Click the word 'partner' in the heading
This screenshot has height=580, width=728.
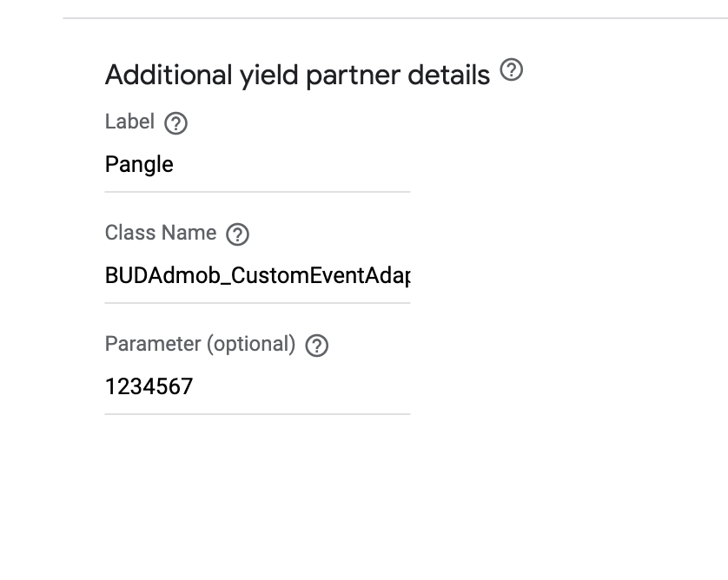click(x=353, y=76)
